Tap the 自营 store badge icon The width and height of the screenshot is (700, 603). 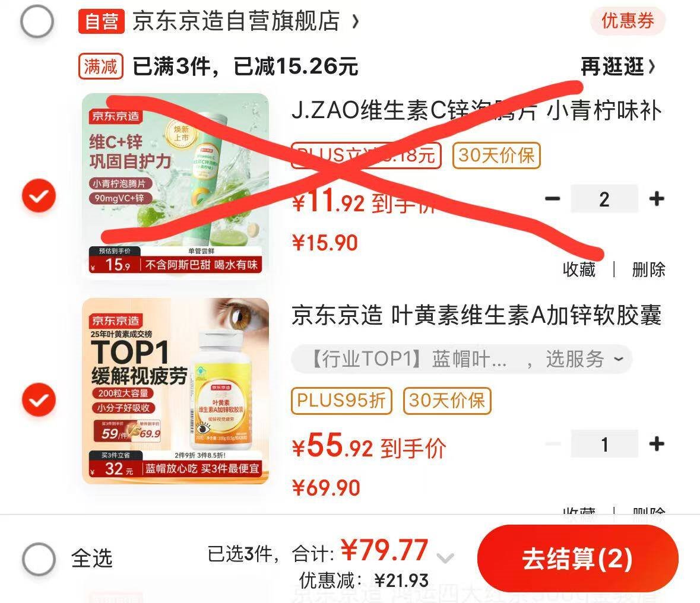[x=102, y=21]
